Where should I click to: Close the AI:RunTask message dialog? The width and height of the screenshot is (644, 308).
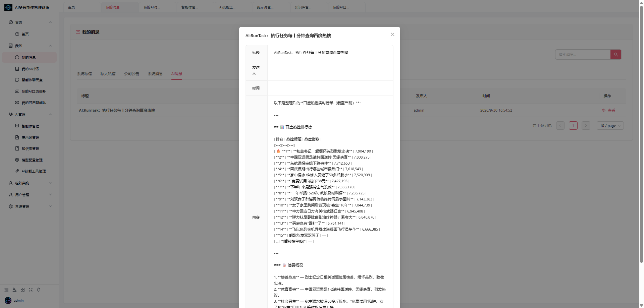[x=392, y=35]
